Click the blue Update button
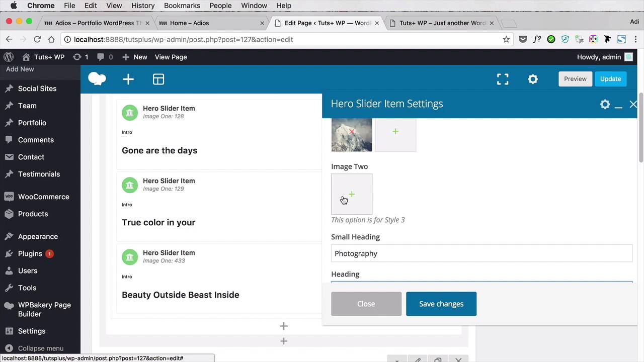The height and width of the screenshot is (362, 644). tap(610, 79)
